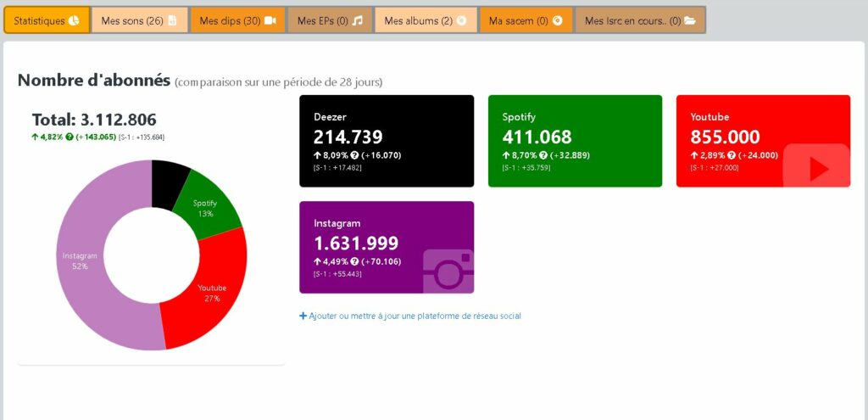Go to Mes EPs (0) tab
Image resolution: width=868 pixels, height=420 pixels.
[x=330, y=20]
